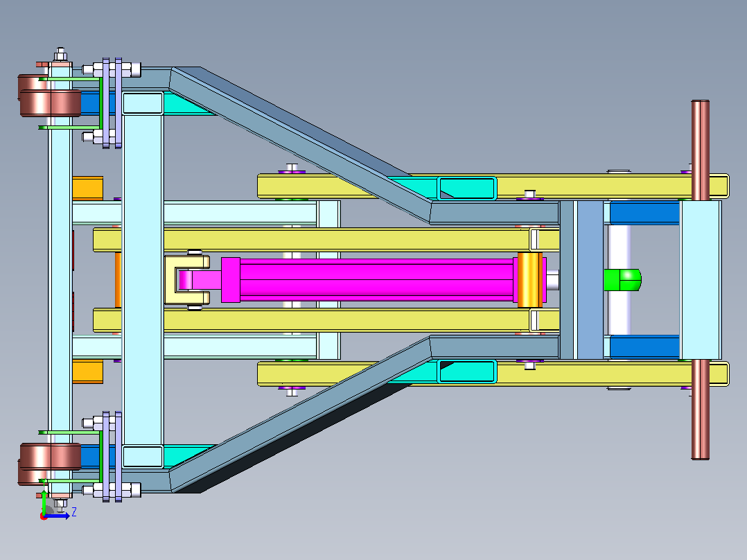The width and height of the screenshot is (747, 560).
Task: Pick the lower blue block on right
Action: tap(644, 347)
